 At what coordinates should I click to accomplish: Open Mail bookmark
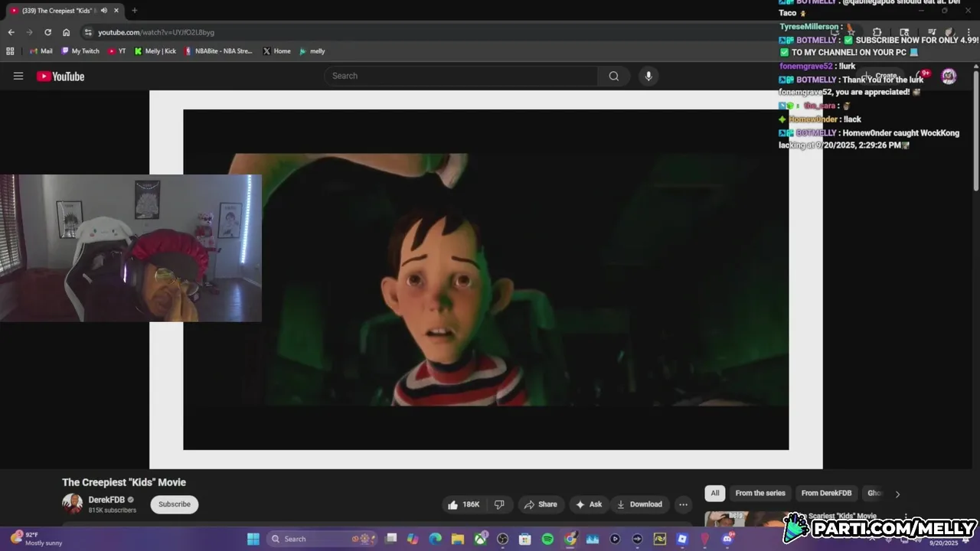(x=41, y=51)
